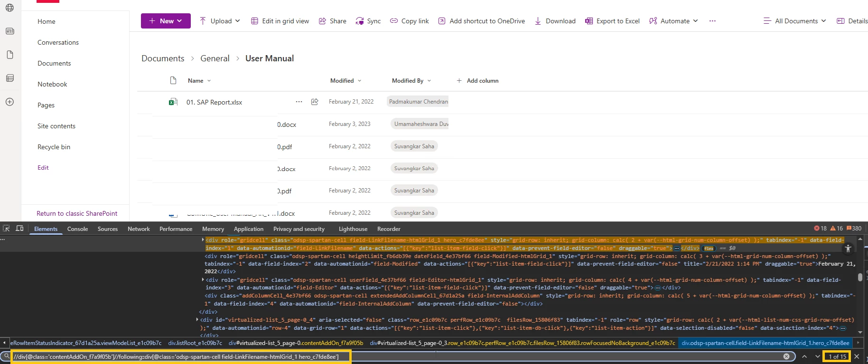This screenshot has height=364, width=868.
Task: Open the Privacy and security tab
Action: click(299, 229)
